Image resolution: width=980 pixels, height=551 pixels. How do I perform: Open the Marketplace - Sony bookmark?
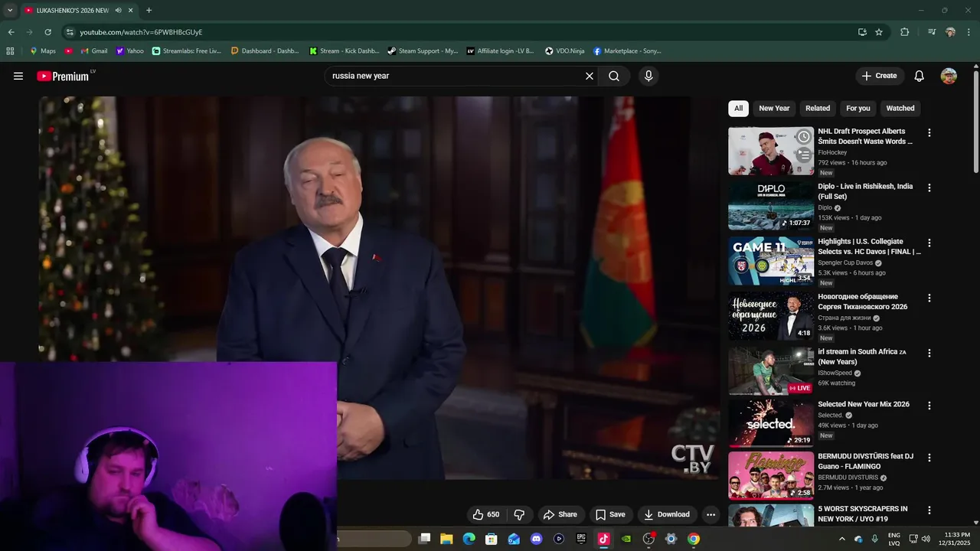click(627, 51)
